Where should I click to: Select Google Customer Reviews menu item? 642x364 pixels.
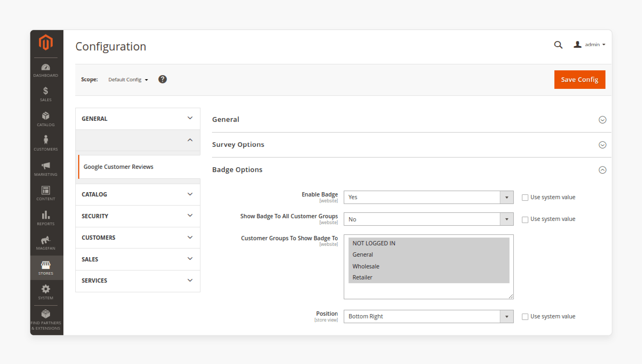pos(118,167)
